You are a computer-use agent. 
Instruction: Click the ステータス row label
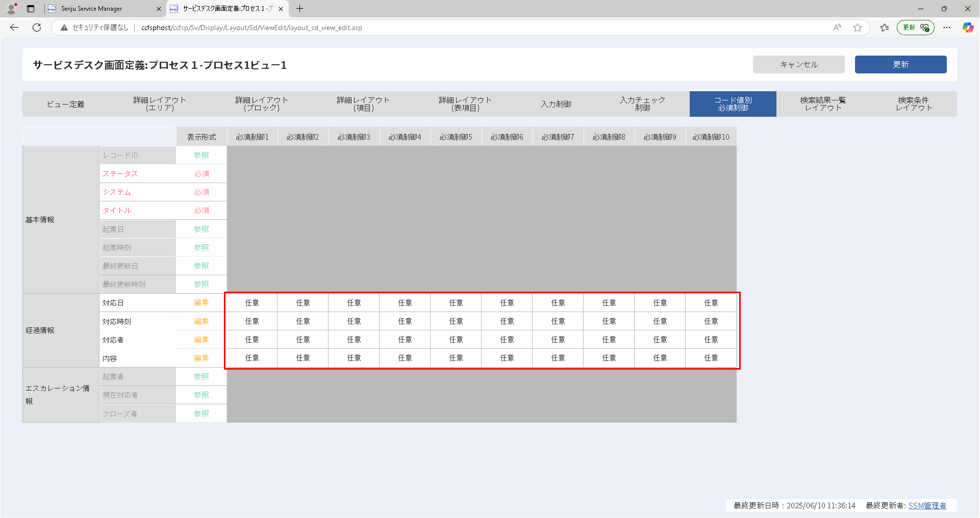120,174
